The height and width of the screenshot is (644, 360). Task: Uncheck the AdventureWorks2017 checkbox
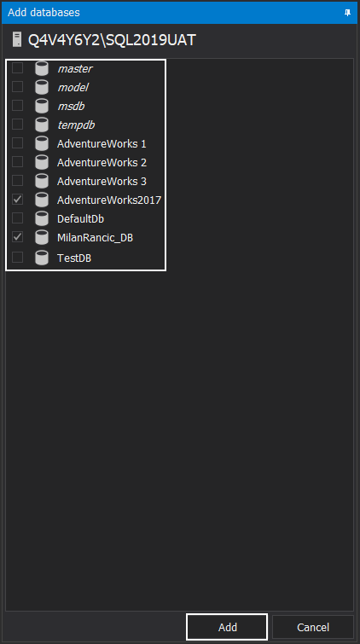(x=17, y=200)
